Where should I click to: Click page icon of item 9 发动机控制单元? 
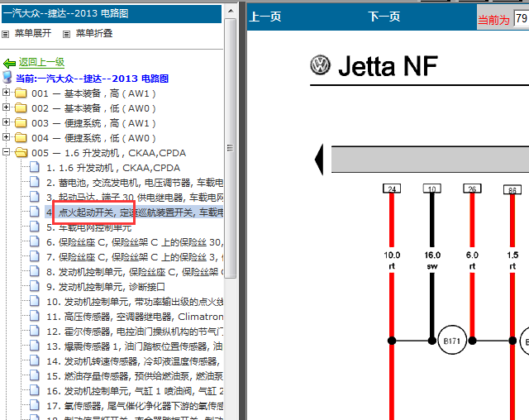pos(34,286)
